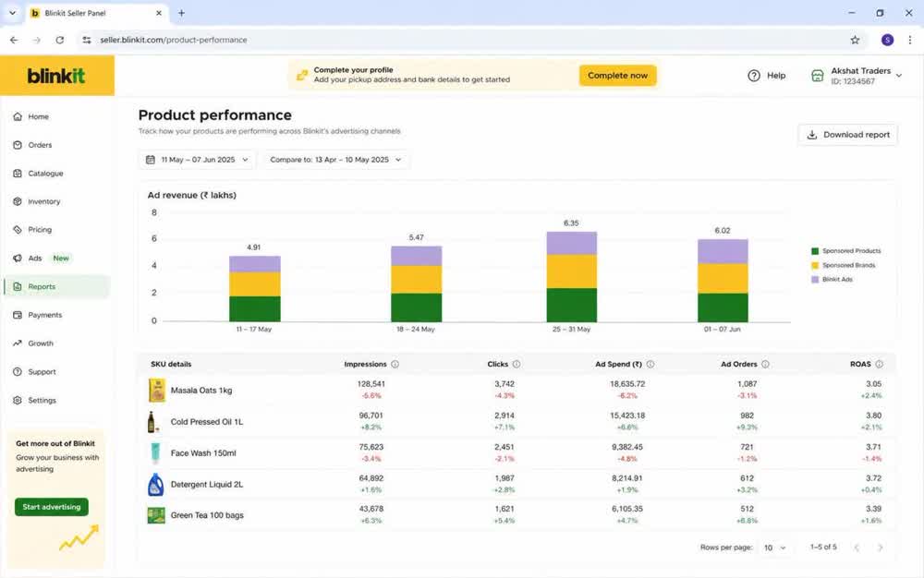The image size is (924, 578).
Task: Open Chrome three-dot menu
Action: point(910,40)
